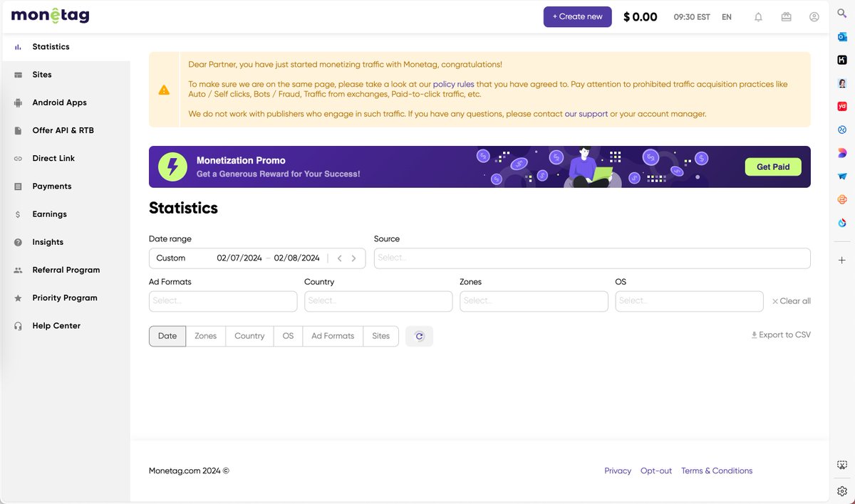Open the EN language selector

(727, 17)
